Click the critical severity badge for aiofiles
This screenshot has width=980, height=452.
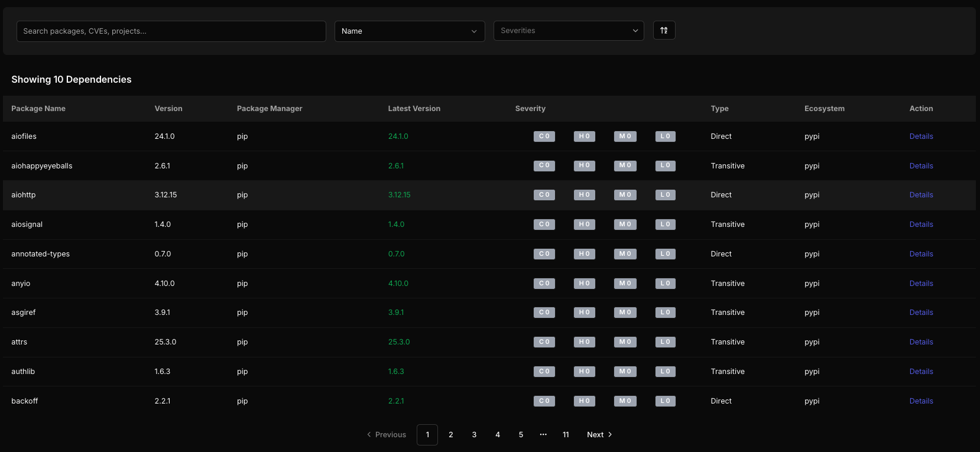[544, 136]
